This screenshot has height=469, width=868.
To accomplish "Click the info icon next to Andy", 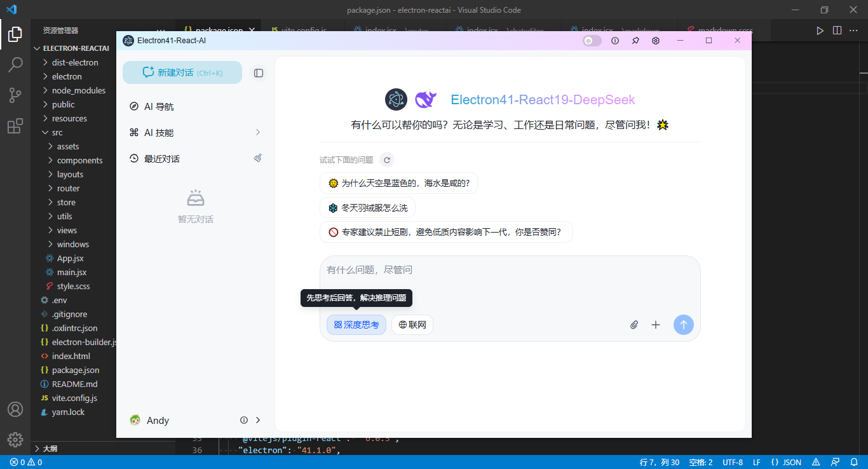I will click(x=243, y=420).
